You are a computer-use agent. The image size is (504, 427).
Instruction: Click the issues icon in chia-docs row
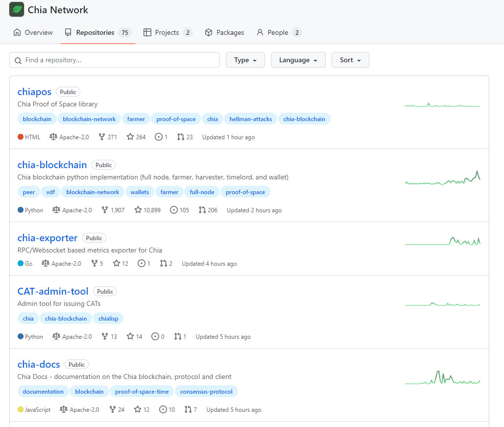click(163, 410)
